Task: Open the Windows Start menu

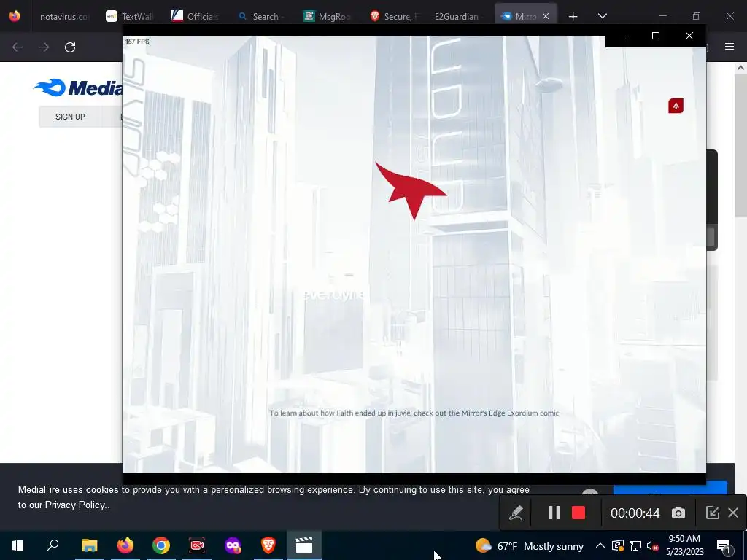Action: pos(18,545)
